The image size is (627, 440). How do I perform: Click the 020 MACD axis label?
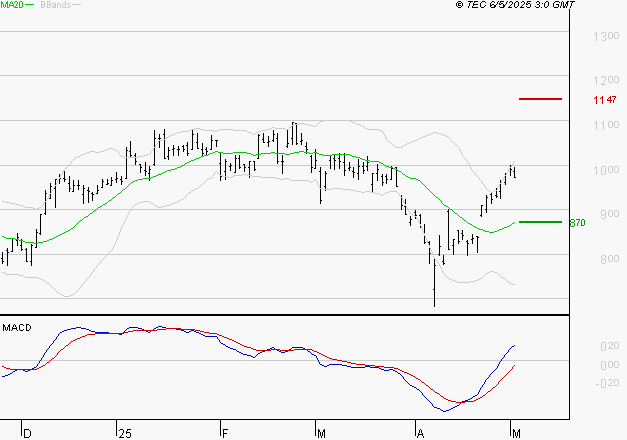(610, 346)
